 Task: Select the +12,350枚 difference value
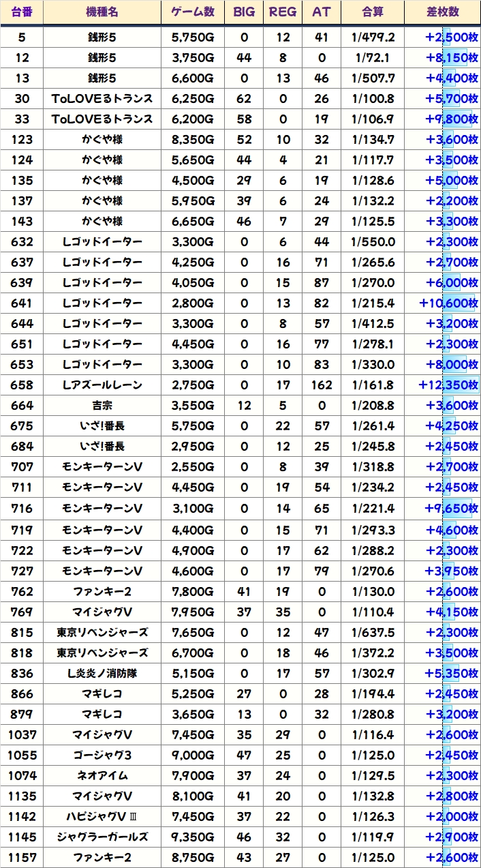pyautogui.click(x=448, y=385)
